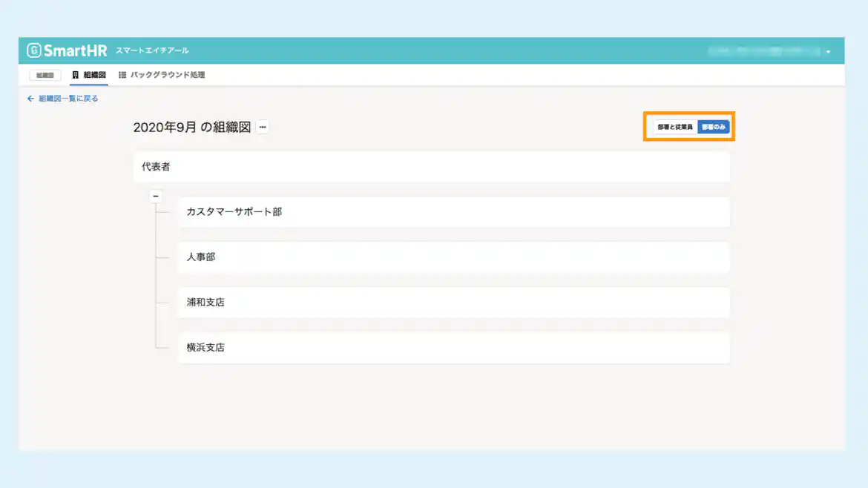Collapse 代表者 children using the minus control

point(156,194)
